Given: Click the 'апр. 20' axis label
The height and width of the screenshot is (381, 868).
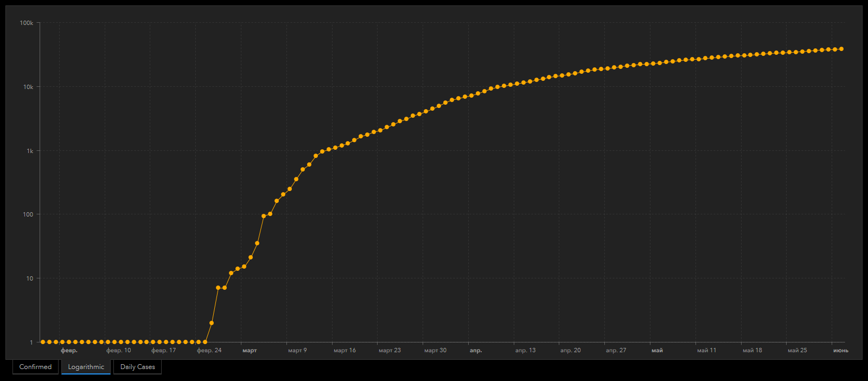Looking at the screenshot, I should 571,351.
